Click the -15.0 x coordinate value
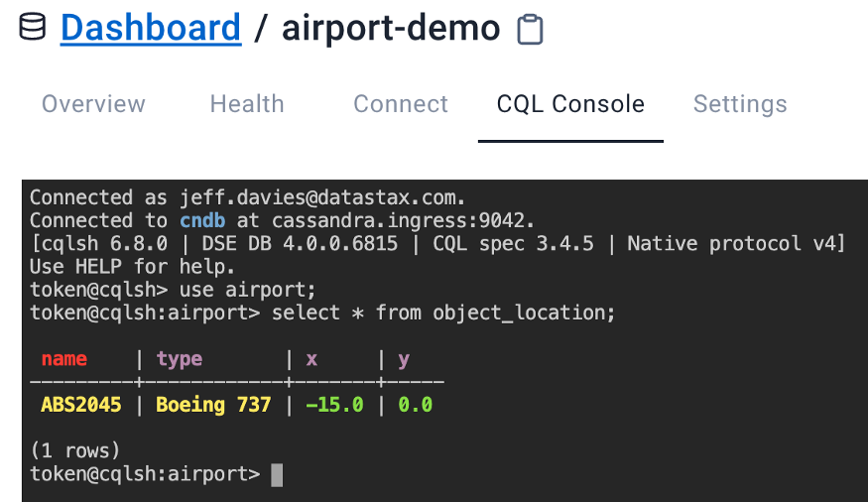This screenshot has height=502, width=868. pyautogui.click(x=334, y=405)
